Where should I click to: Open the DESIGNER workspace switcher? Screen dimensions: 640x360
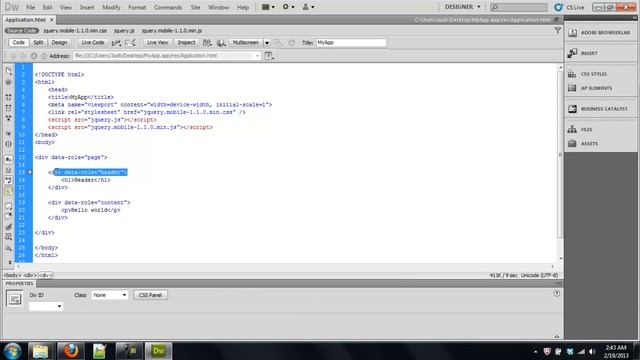pyautogui.click(x=462, y=7)
